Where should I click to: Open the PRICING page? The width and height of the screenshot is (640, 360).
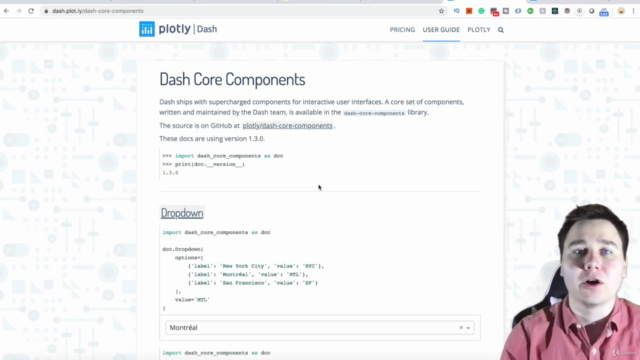tap(402, 30)
